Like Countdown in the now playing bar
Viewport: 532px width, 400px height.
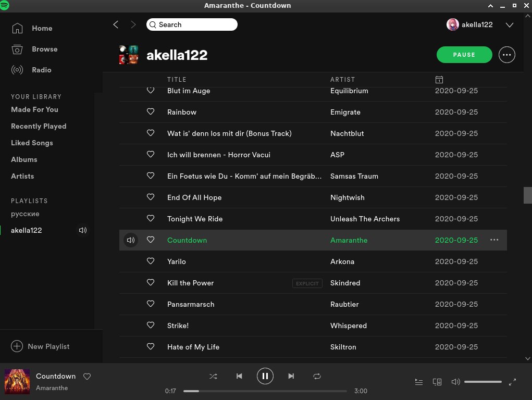click(x=87, y=376)
